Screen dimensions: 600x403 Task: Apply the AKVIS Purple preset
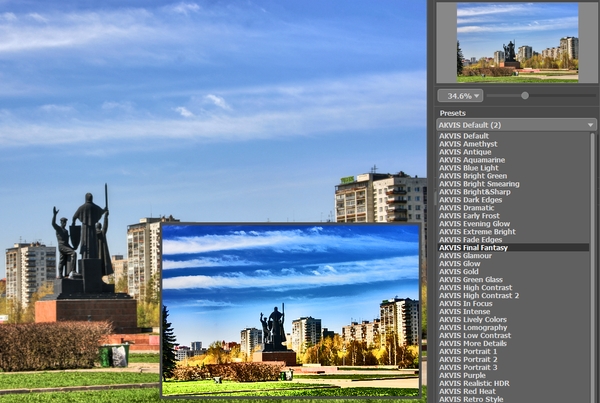tap(513, 375)
